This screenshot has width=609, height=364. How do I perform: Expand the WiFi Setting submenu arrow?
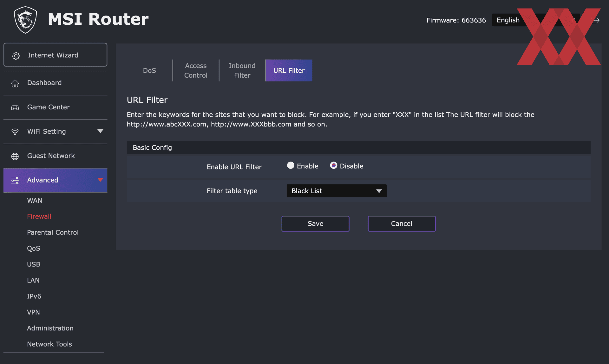click(100, 131)
